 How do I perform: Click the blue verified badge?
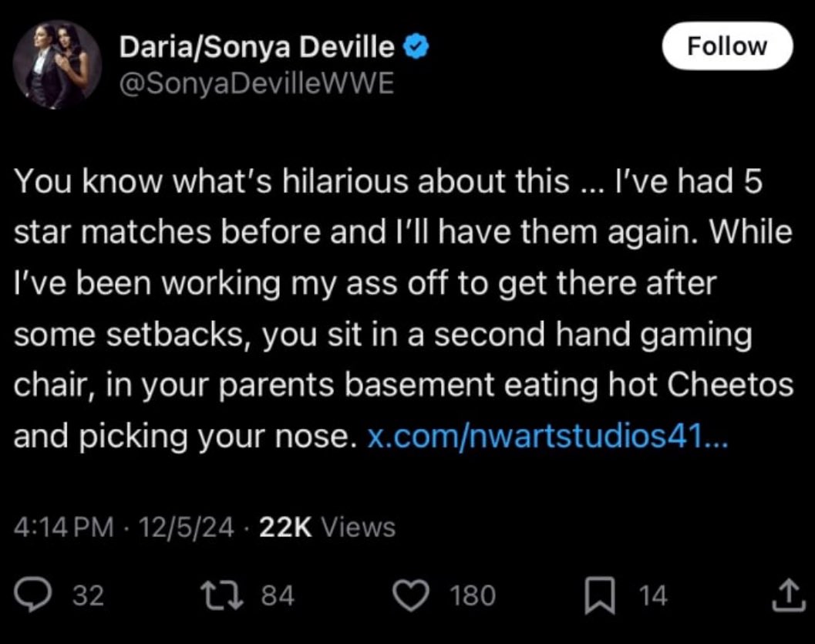[416, 47]
